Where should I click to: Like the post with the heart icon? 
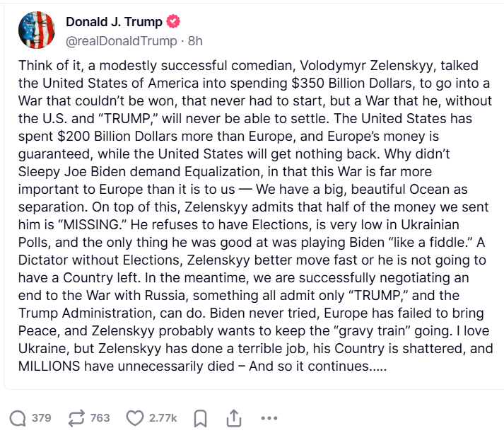coord(134,418)
